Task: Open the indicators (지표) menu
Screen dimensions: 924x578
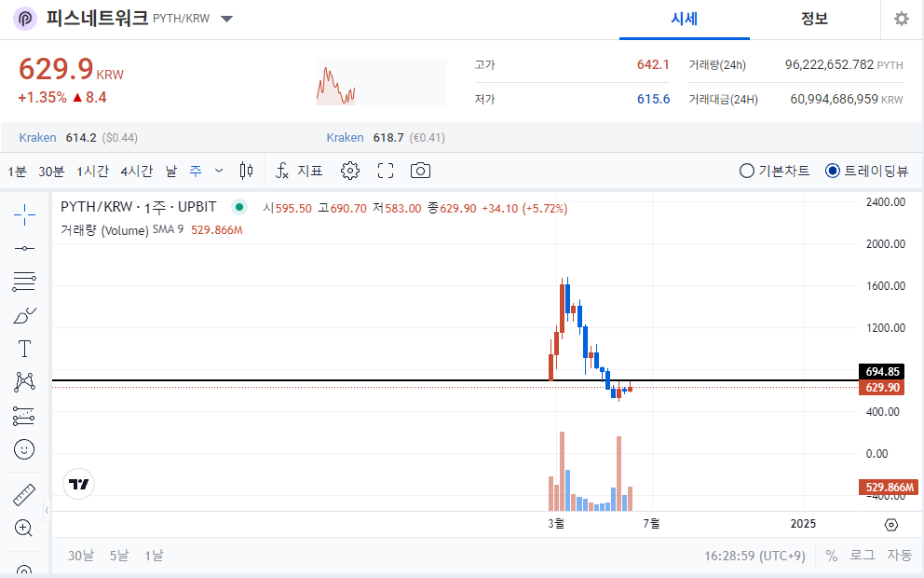Action: (x=299, y=171)
